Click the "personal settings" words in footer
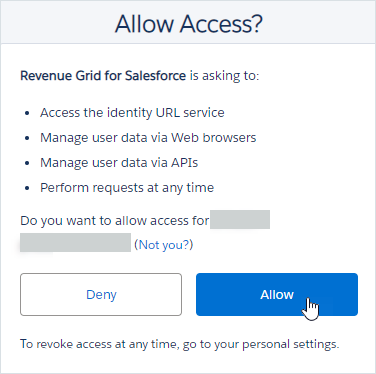 coord(290,344)
